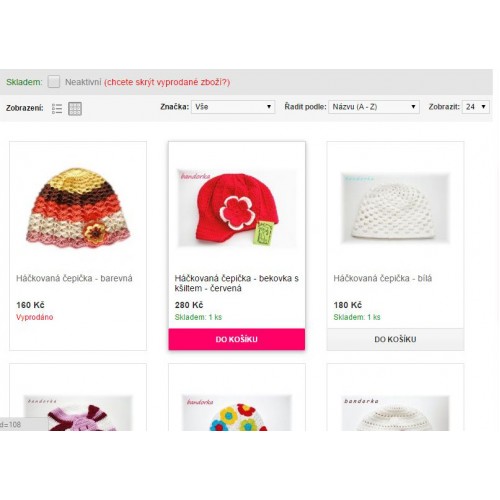Image resolution: width=500 pixels, height=500 pixels.
Task: Open the purple hat with bow thumbnail
Action: (x=78, y=413)
